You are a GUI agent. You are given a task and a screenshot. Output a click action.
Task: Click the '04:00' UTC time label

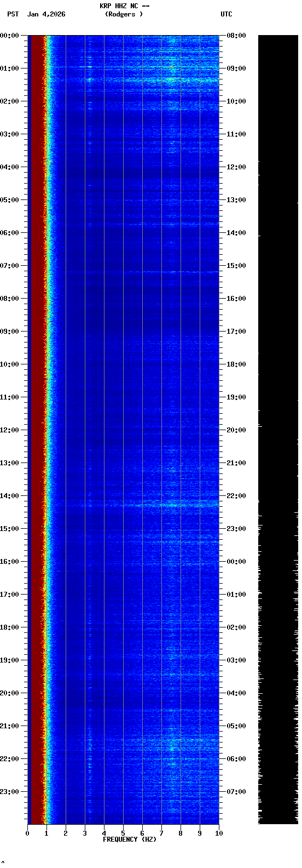click(236, 693)
